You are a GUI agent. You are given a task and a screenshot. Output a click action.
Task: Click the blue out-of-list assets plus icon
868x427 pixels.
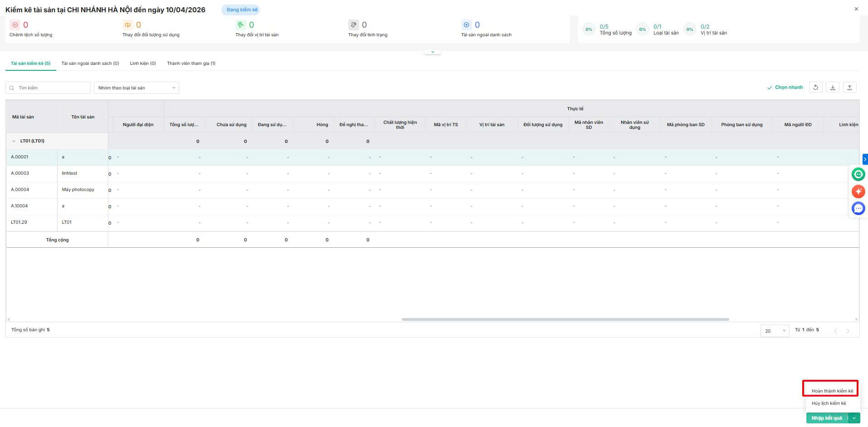click(466, 25)
